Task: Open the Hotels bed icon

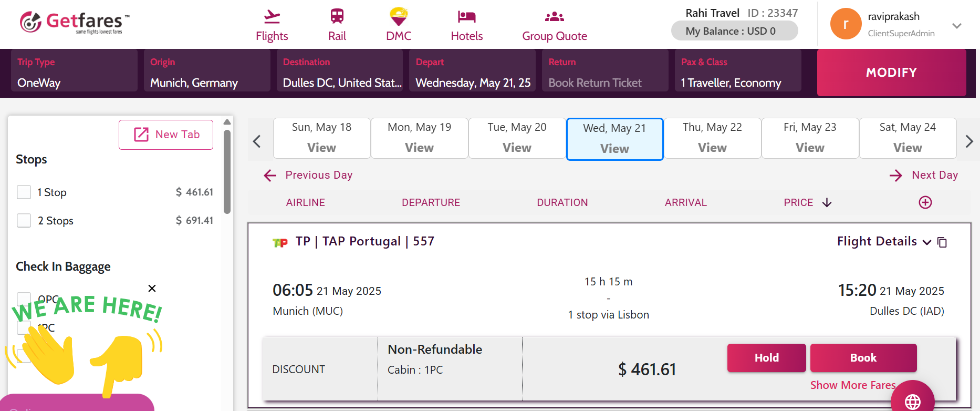Action: [x=466, y=17]
